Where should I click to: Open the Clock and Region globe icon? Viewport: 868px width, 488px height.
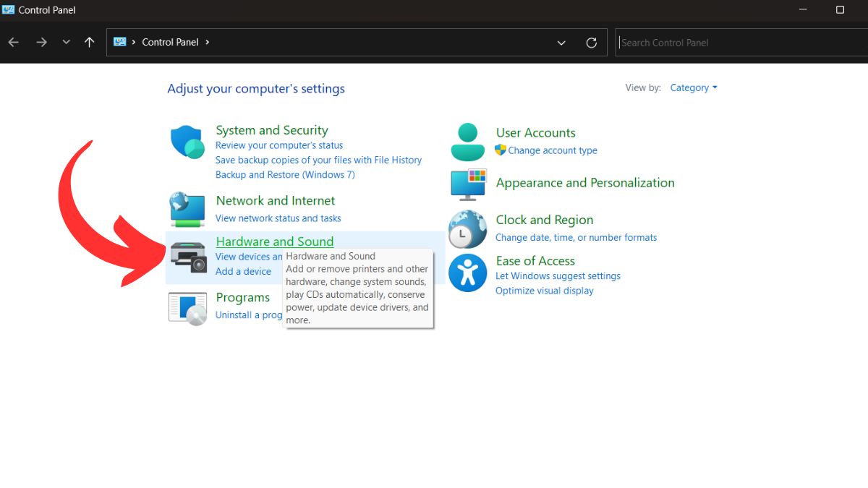point(467,228)
